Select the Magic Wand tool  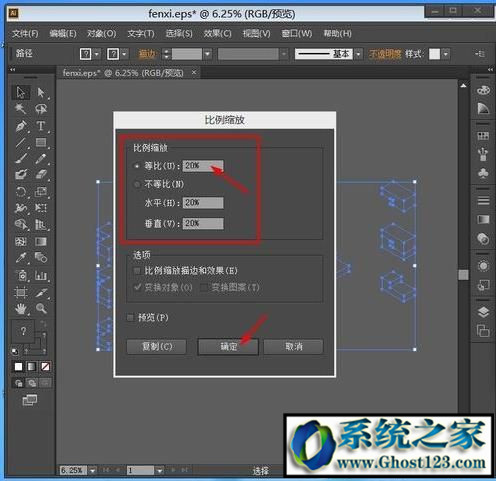tap(21, 109)
